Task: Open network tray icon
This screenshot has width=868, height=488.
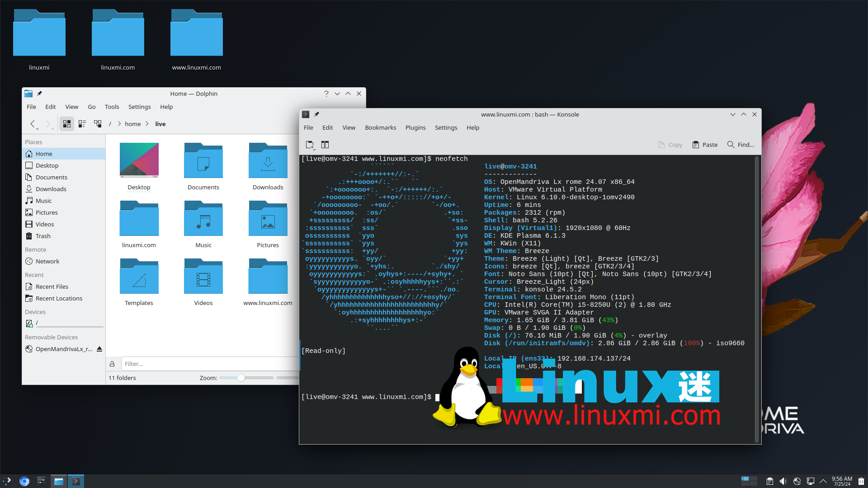Action: pyautogui.click(x=810, y=481)
